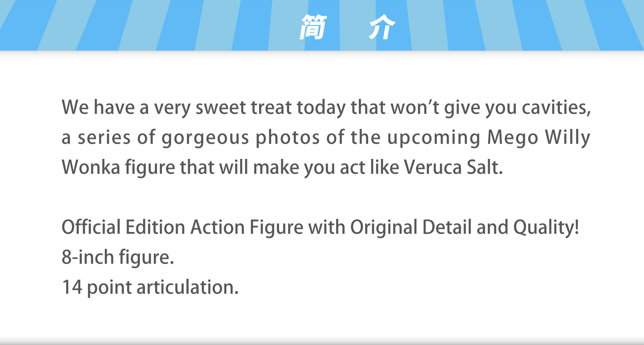The height and width of the screenshot is (345, 644).
Task: Click the 简 character in the header
Action: click(x=313, y=27)
